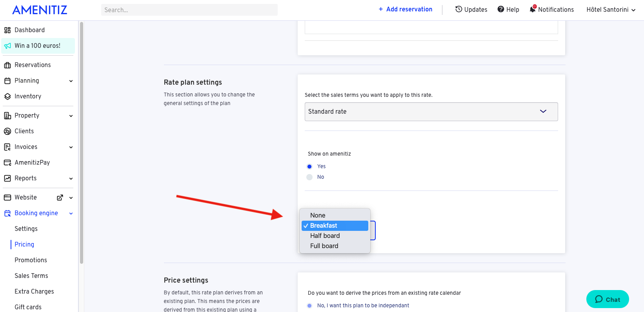Click the Updates clock icon
This screenshot has height=312, width=644.
tap(458, 9)
